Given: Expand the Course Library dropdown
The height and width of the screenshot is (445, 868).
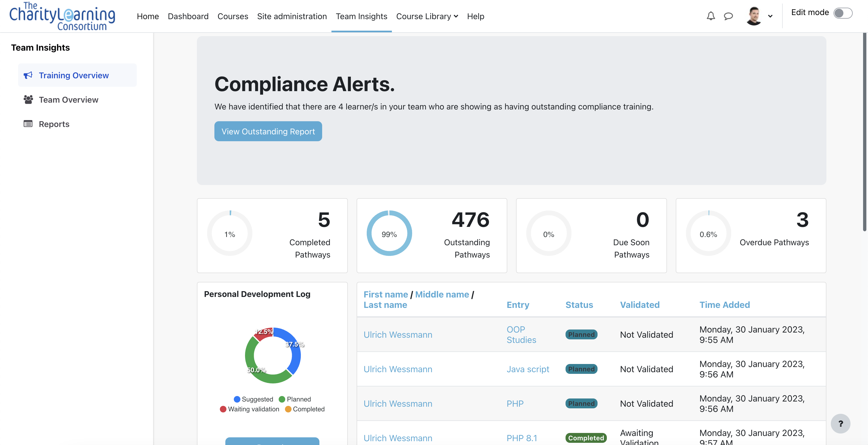Looking at the screenshot, I should 427,16.
